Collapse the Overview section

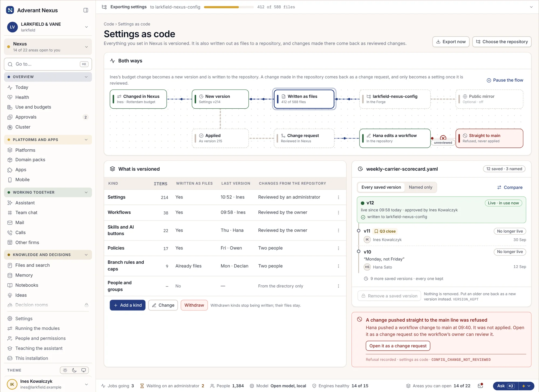pos(48,77)
